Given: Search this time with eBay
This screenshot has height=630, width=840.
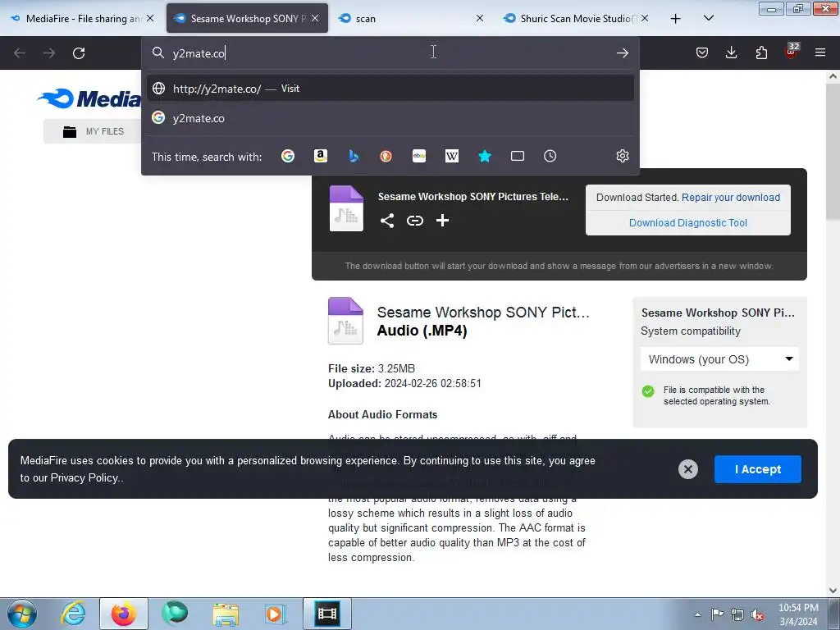Looking at the screenshot, I should [419, 156].
